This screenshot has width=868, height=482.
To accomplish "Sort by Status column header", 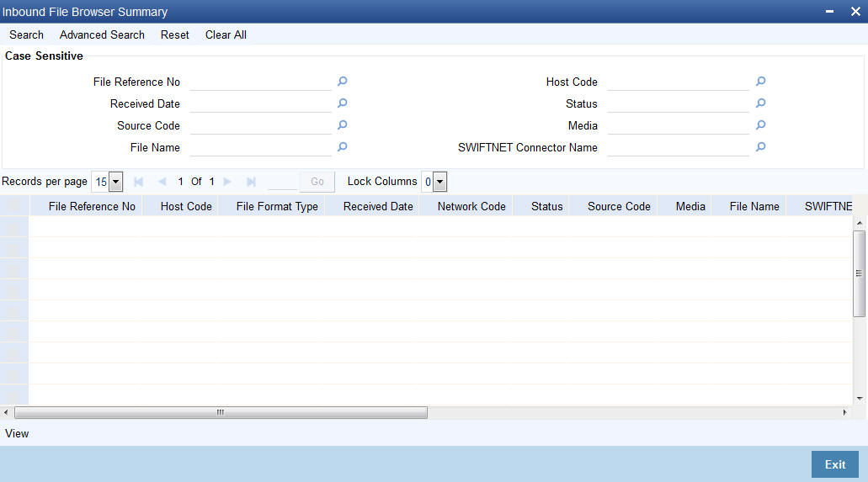I will tap(547, 206).
